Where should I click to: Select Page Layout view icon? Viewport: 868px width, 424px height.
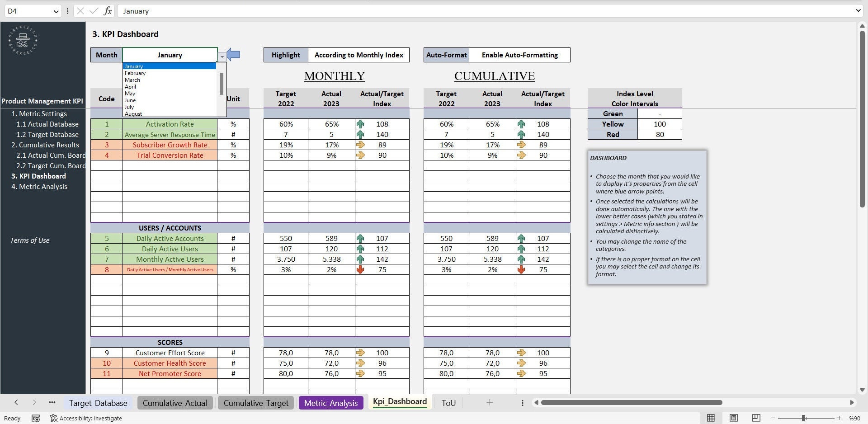point(733,418)
